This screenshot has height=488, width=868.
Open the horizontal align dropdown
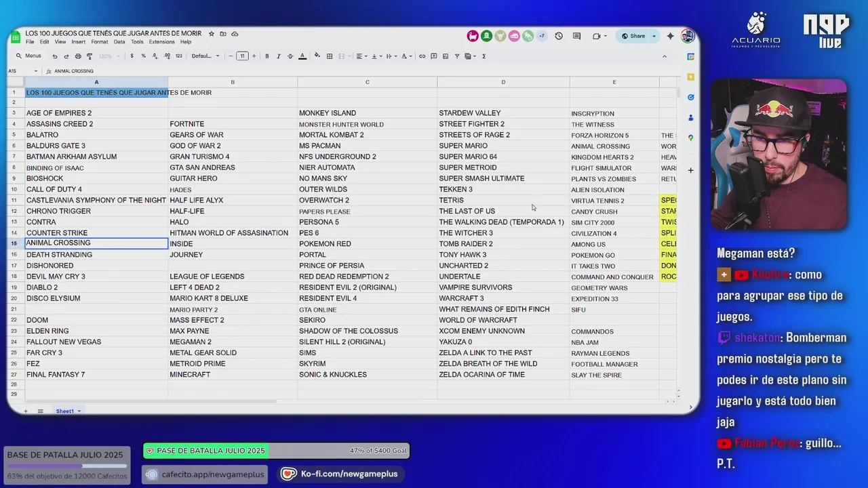coord(361,56)
